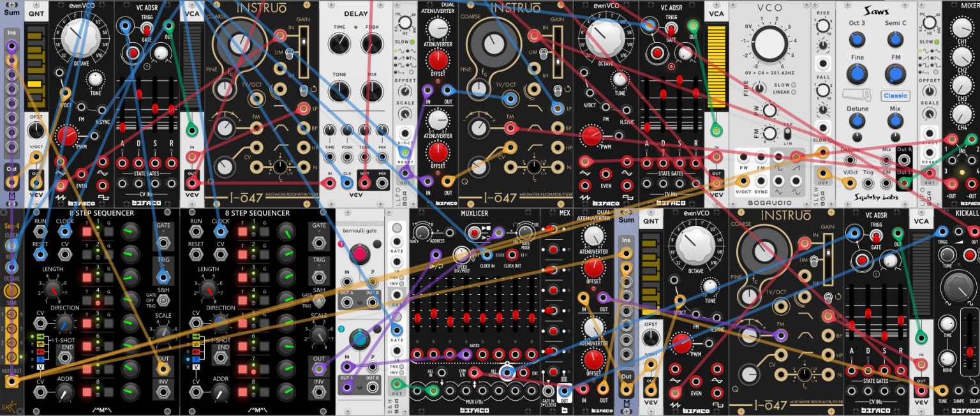Select the CLOCK OUT jack on Muxlicer

[x=514, y=254]
